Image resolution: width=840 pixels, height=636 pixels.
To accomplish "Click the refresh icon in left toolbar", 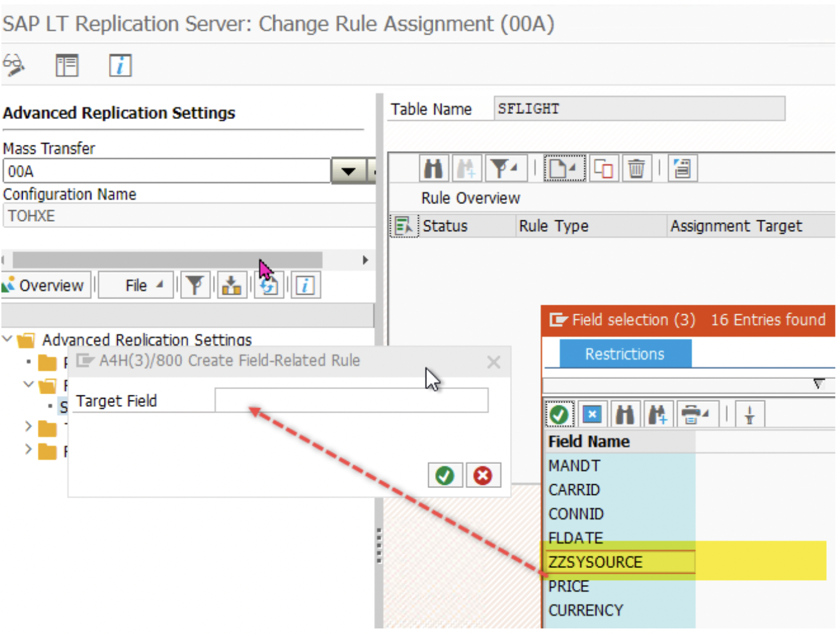I will pyautogui.click(x=269, y=285).
